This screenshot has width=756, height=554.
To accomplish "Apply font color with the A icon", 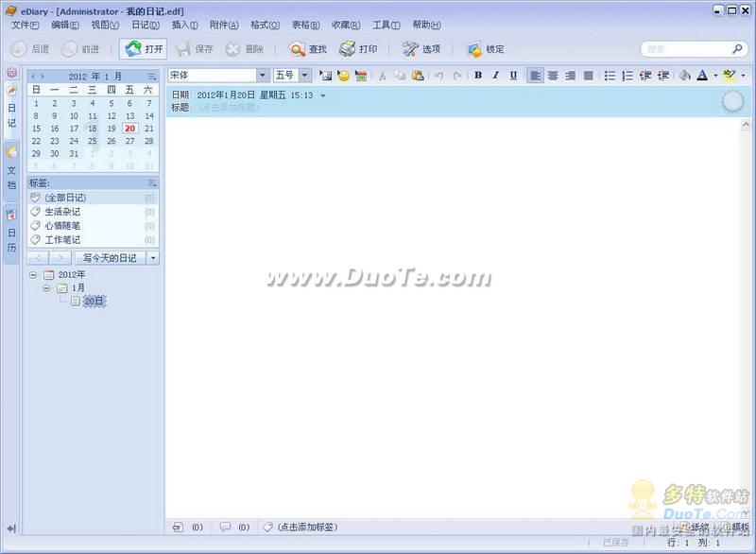I will click(x=702, y=76).
